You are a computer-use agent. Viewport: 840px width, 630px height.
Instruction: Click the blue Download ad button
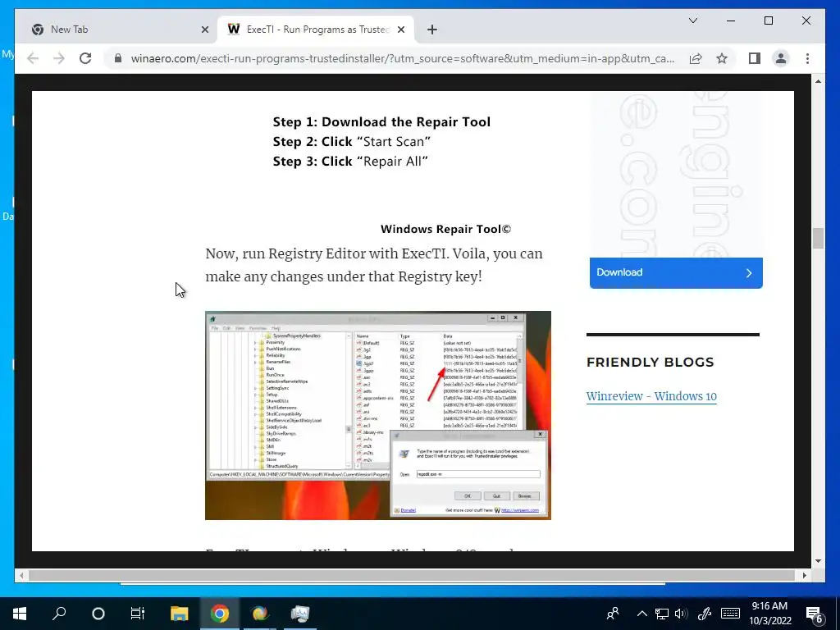click(x=676, y=272)
